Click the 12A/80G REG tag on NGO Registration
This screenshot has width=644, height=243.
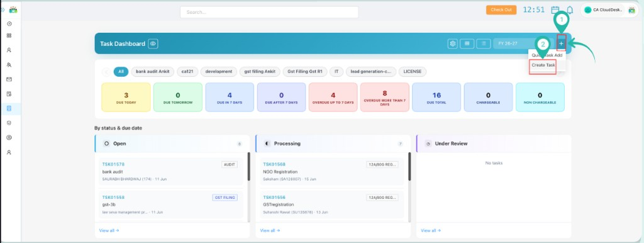pos(382,164)
